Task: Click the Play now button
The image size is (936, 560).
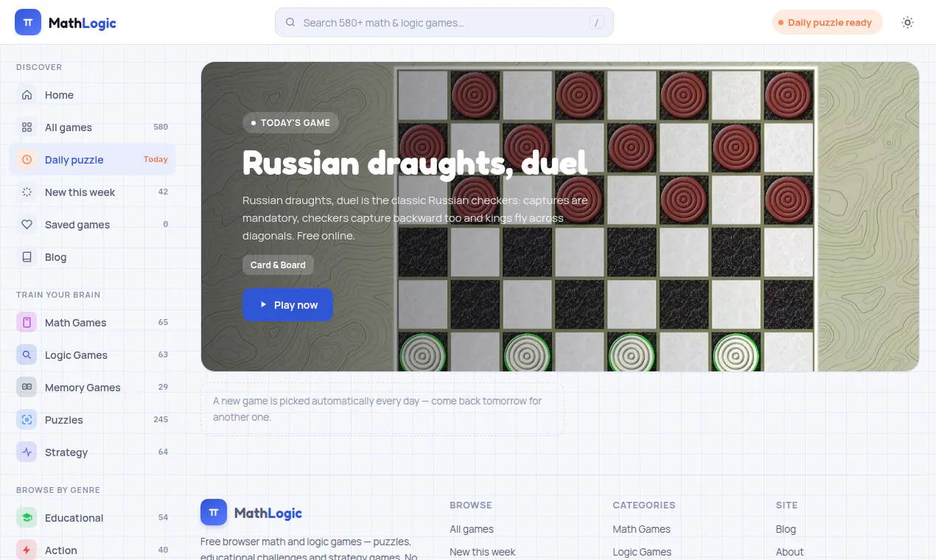Action: tap(287, 305)
